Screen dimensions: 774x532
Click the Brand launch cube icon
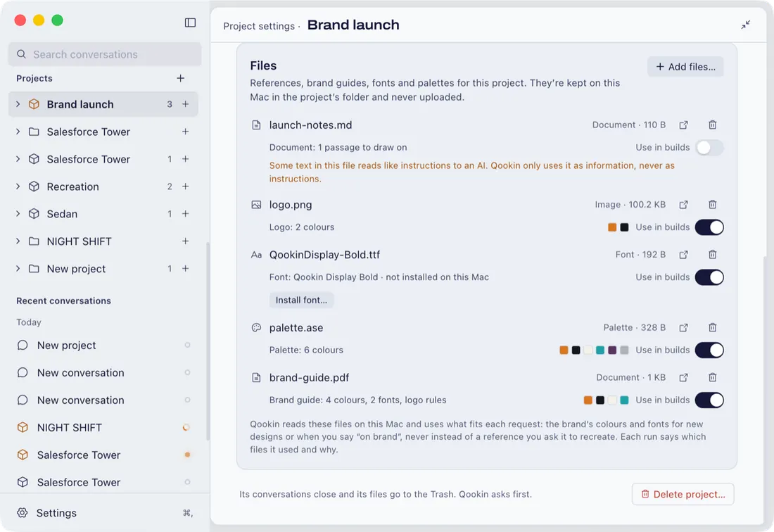tap(34, 104)
